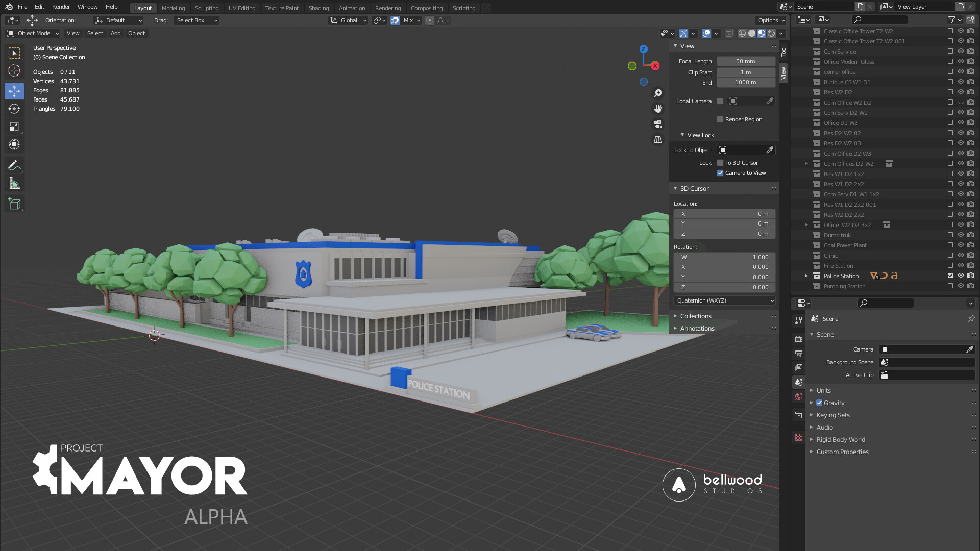
Task: Click the toggle camera view icon
Action: [658, 124]
